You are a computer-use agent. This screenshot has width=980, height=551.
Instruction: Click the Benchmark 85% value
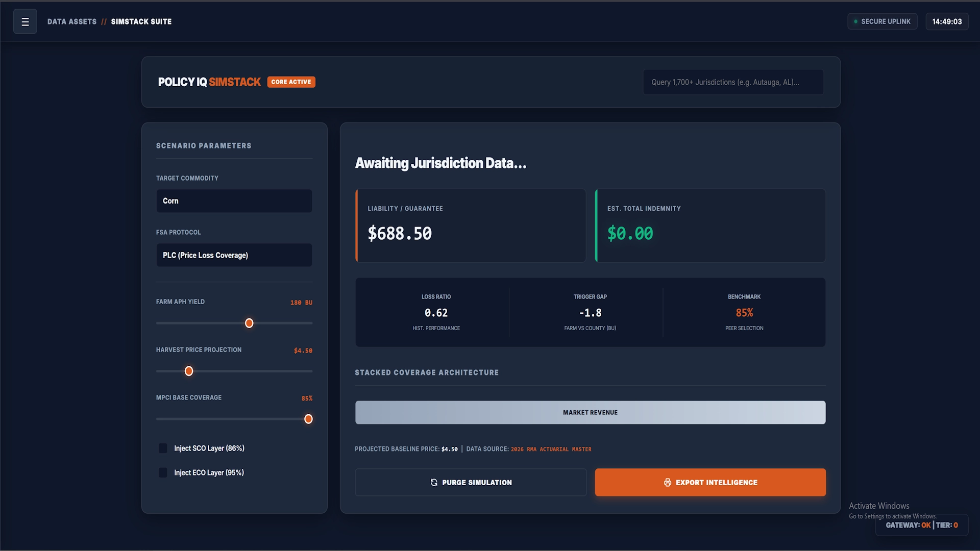tap(744, 313)
